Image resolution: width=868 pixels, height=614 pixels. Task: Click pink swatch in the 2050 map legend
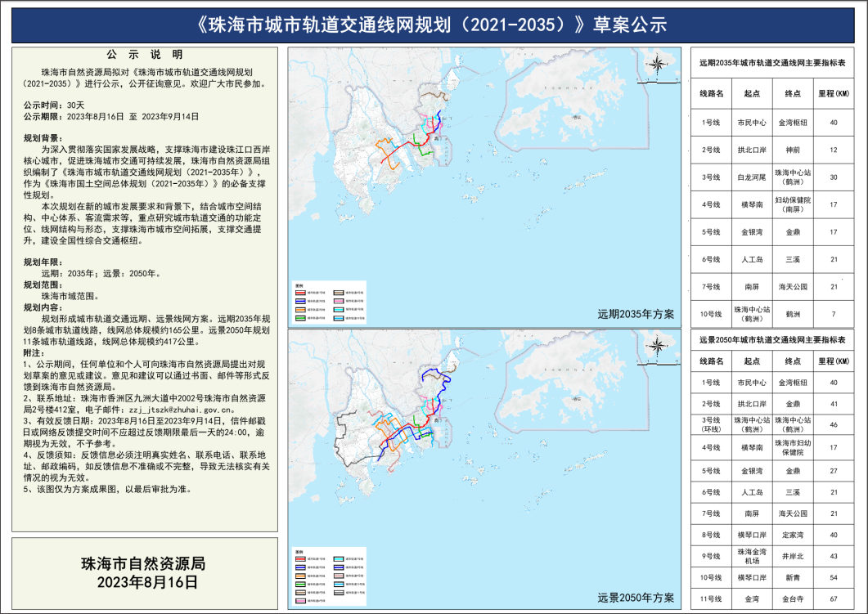tap(300, 601)
